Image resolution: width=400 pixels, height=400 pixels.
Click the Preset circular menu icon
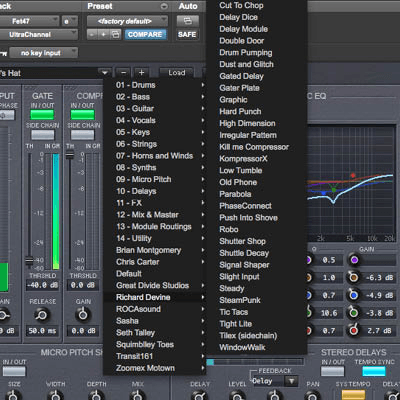coord(164,6)
